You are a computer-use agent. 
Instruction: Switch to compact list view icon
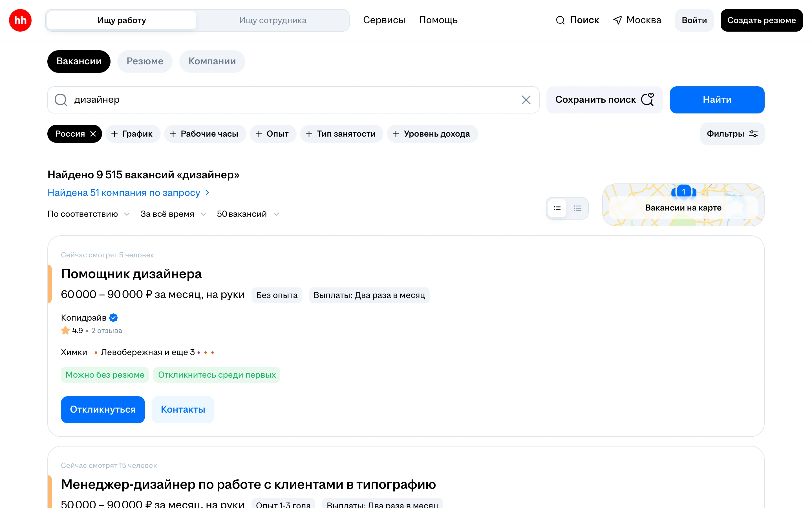[577, 208]
